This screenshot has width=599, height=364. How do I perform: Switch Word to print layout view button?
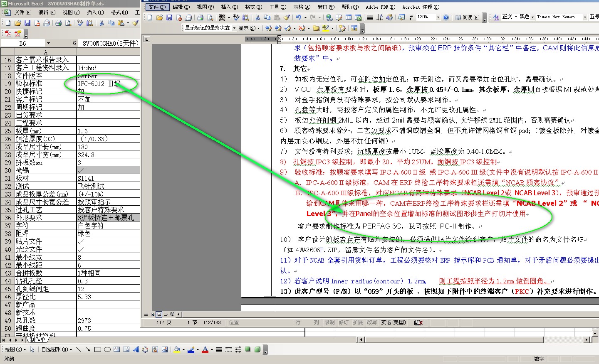(159, 314)
